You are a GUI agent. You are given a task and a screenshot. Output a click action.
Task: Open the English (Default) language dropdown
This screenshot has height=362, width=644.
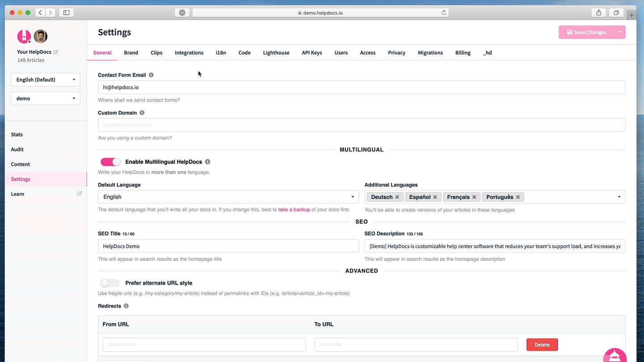[x=46, y=80]
